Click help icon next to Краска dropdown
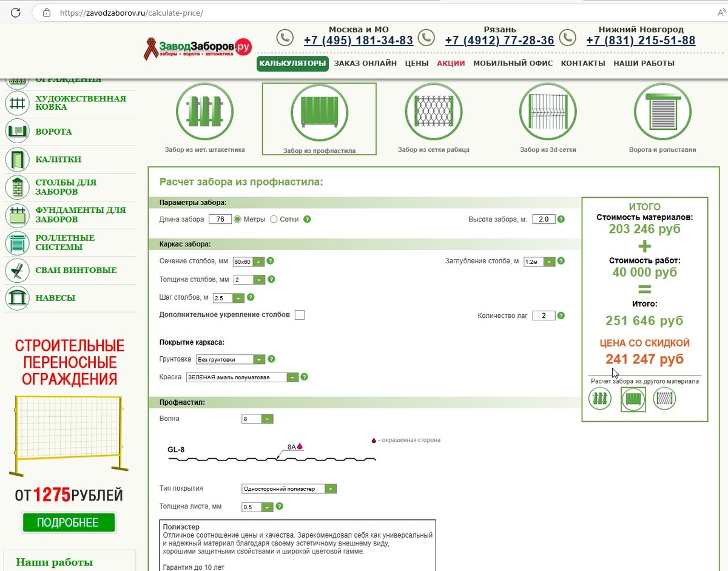Image resolution: width=728 pixels, height=571 pixels. (x=305, y=377)
